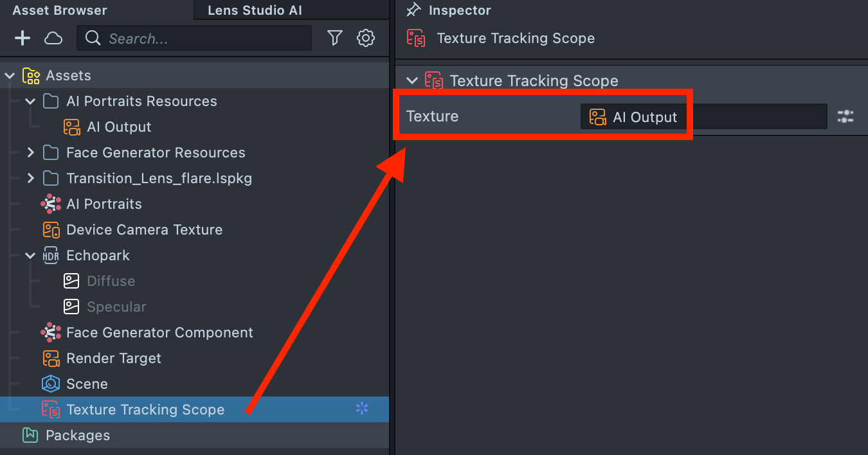Open the cloud asset library icon
This screenshot has height=455, width=868.
click(53, 39)
